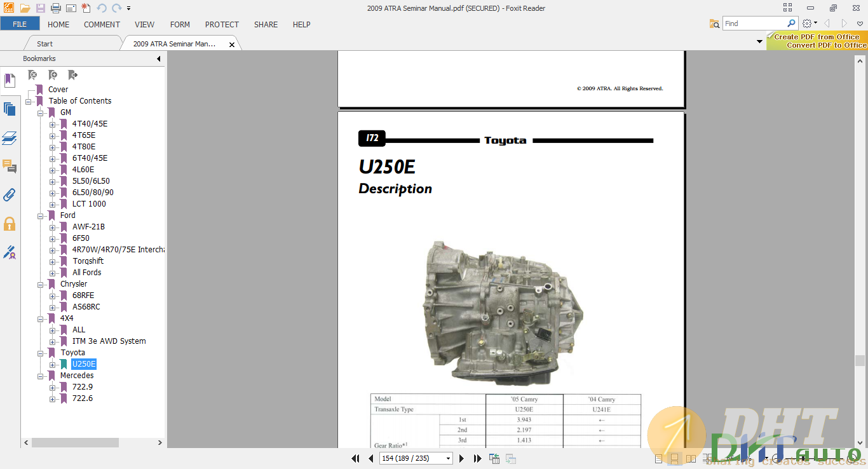Open the settings gear dropdown near Find
This screenshot has width=868, height=469.
click(x=809, y=24)
